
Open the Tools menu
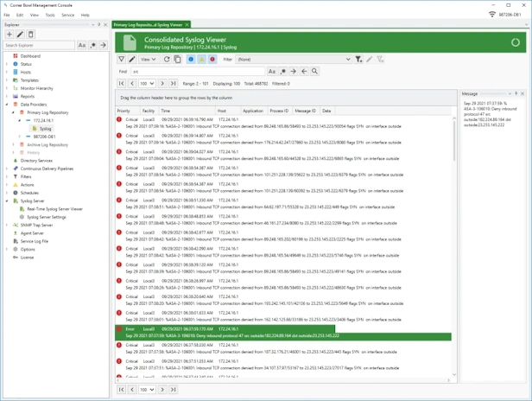click(x=50, y=15)
